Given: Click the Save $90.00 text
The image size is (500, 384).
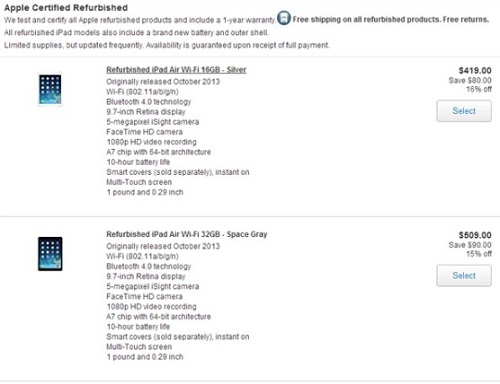Looking at the screenshot, I should (470, 245).
